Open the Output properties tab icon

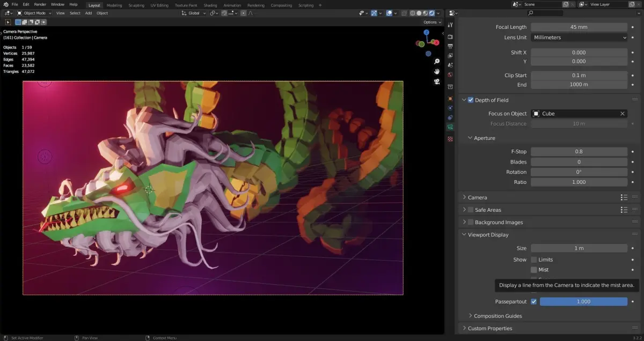click(450, 46)
